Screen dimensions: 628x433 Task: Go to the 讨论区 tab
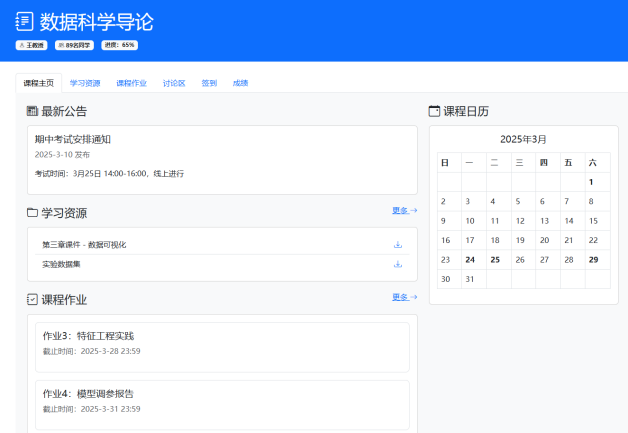click(x=174, y=83)
